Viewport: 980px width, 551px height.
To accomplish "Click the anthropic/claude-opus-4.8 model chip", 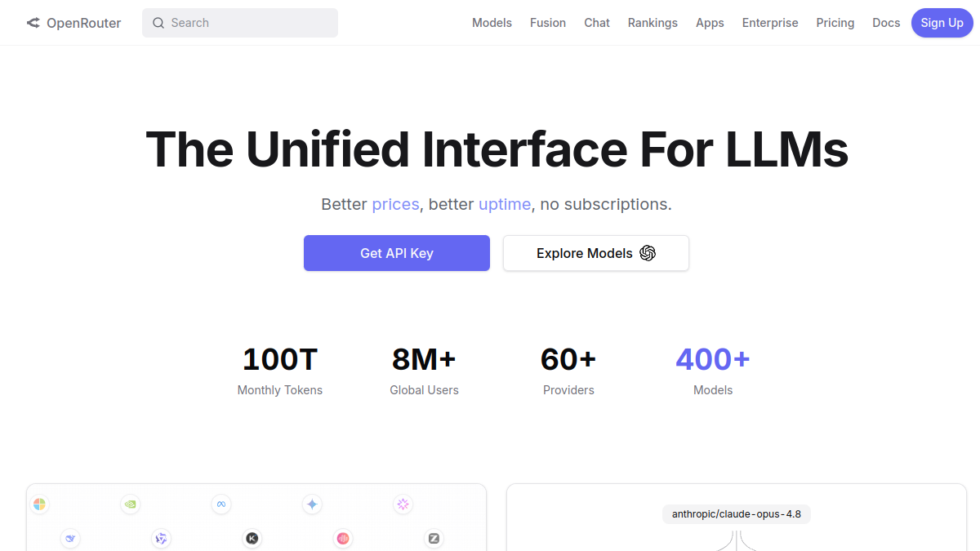I will coord(737,514).
